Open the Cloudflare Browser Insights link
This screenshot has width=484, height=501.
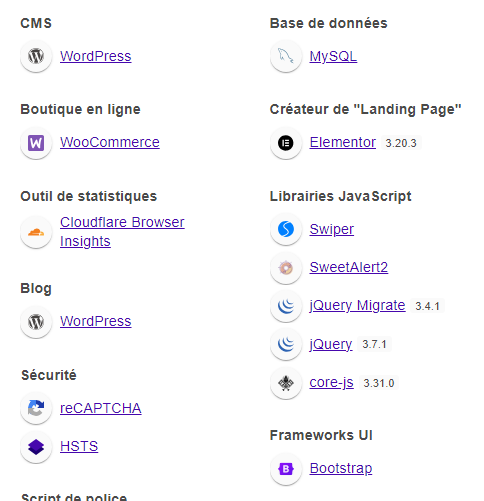[x=122, y=232]
